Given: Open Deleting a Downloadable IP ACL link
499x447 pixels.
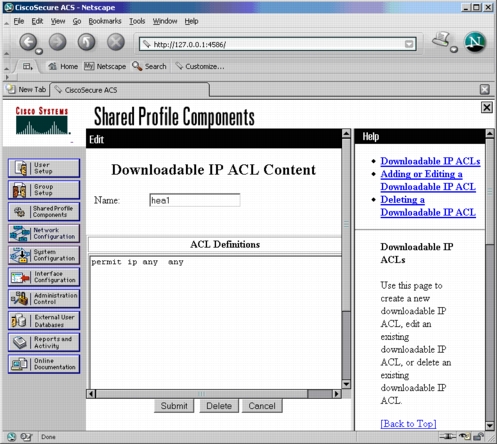Looking at the screenshot, I should (x=428, y=207).
